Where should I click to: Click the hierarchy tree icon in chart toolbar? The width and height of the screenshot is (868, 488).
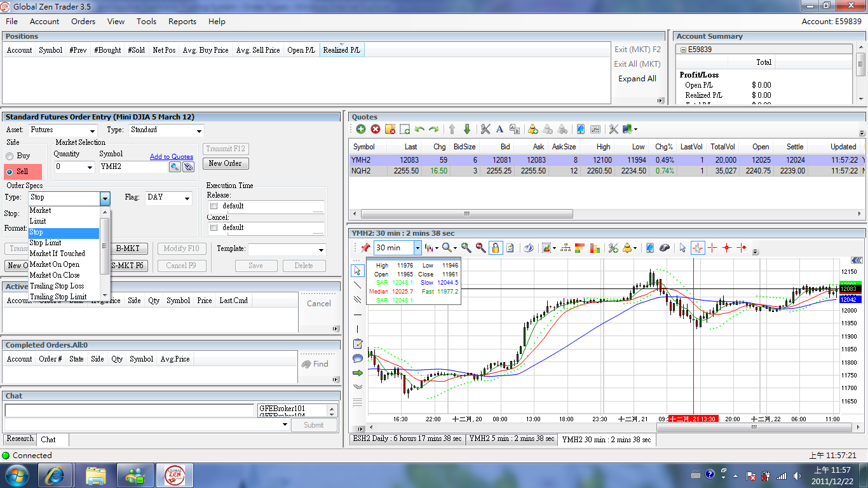pyautogui.click(x=565, y=248)
